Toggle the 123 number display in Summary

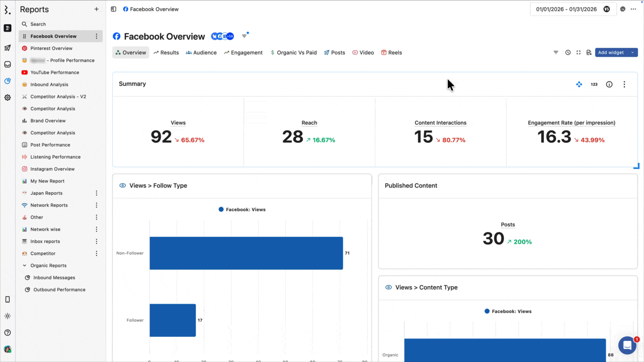594,84
